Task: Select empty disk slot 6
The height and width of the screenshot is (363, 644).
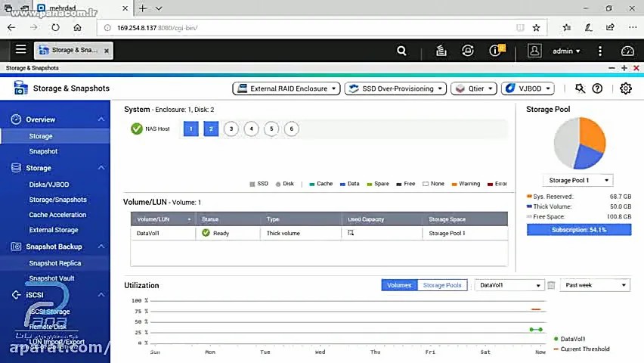Action: click(x=292, y=129)
